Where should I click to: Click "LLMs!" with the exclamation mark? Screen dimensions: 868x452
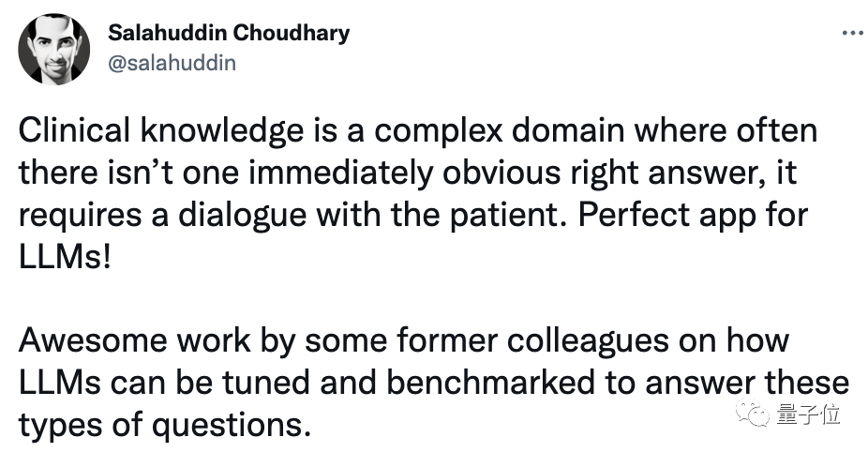coord(65,257)
